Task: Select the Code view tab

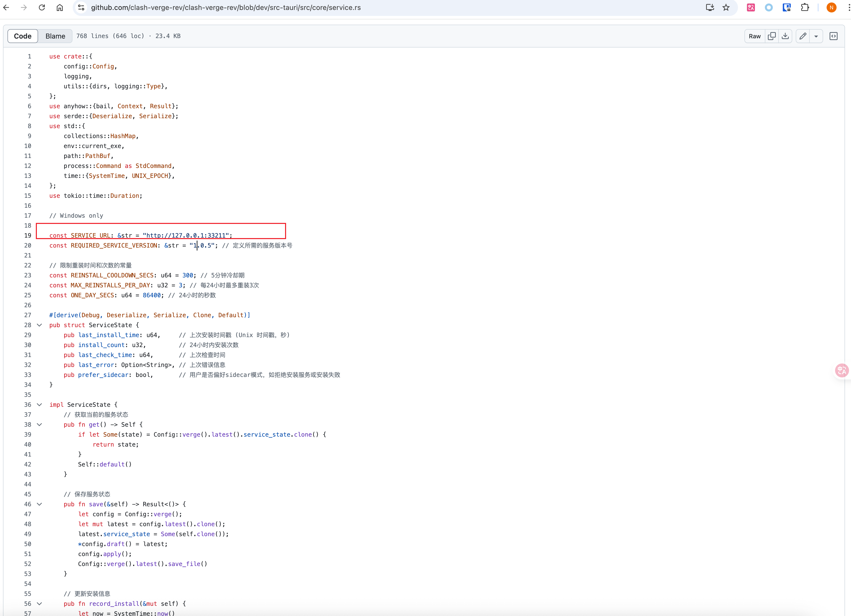Action: pos(22,36)
